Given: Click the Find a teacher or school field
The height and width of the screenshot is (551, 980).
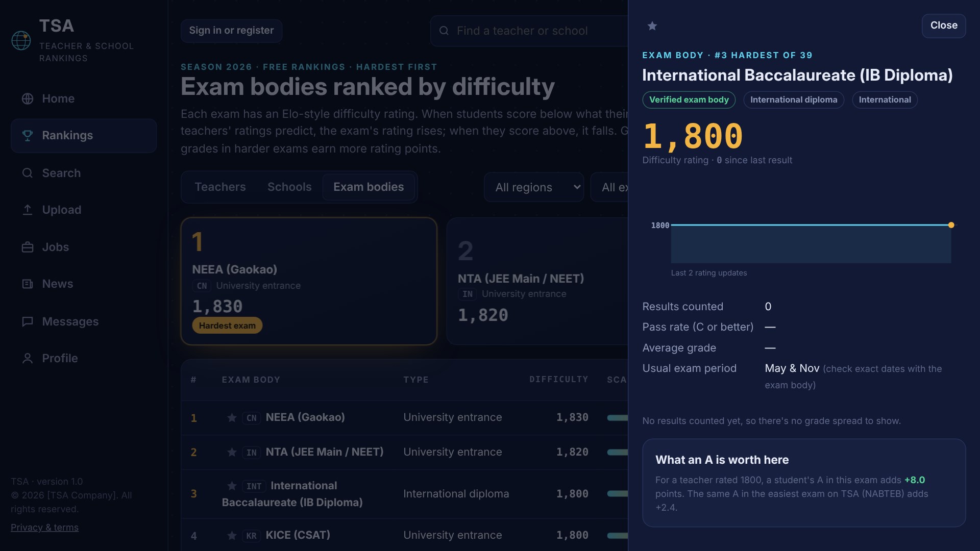Looking at the screenshot, I should (x=529, y=31).
